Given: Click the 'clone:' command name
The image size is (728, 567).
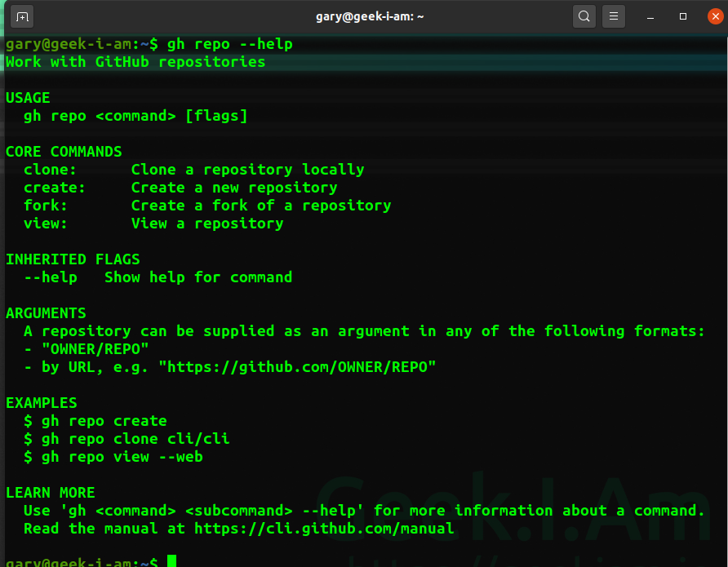Looking at the screenshot, I should pyautogui.click(x=50, y=170).
